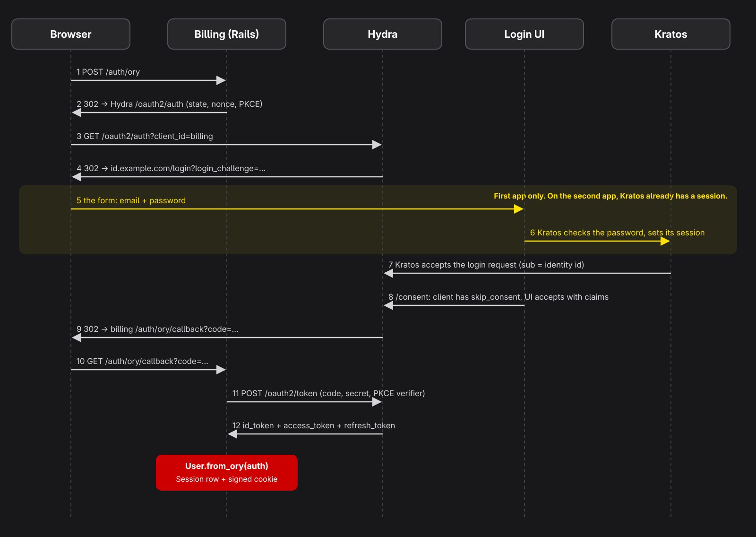This screenshot has width=756, height=537.
Task: Click the Browser participant box
Action: pyautogui.click(x=71, y=34)
